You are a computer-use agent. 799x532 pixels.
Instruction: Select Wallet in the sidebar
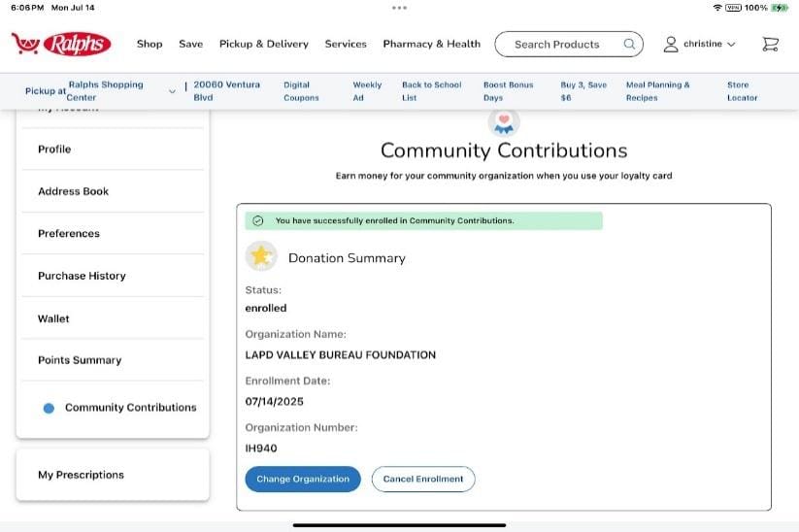[x=113, y=318]
